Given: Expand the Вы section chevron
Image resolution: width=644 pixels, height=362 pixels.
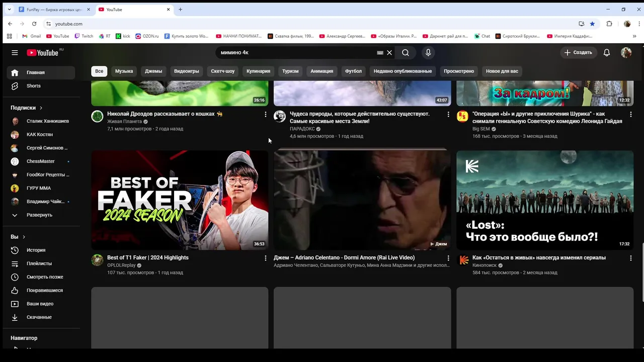Looking at the screenshot, I should click(x=24, y=237).
